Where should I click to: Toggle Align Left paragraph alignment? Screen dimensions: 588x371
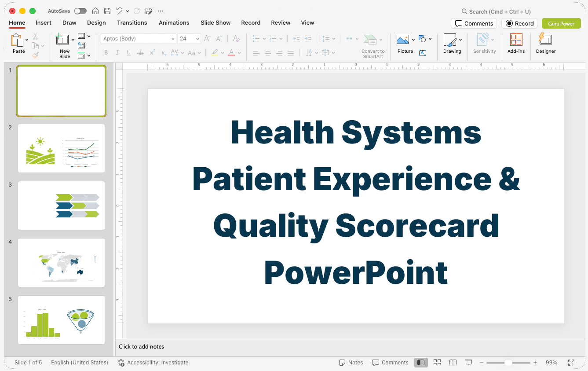tap(256, 53)
